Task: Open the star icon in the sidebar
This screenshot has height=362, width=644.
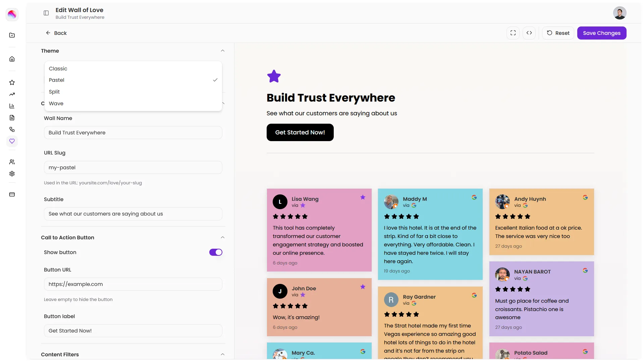Action: [12, 82]
